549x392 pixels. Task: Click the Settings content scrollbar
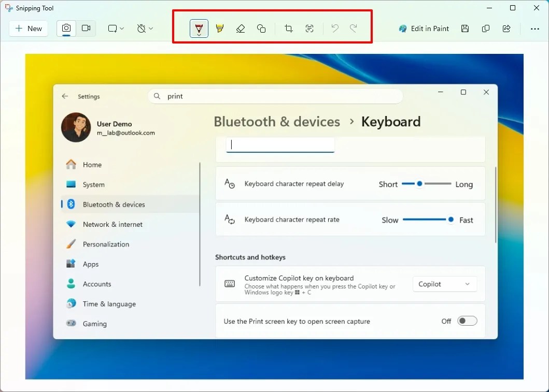pos(495,205)
